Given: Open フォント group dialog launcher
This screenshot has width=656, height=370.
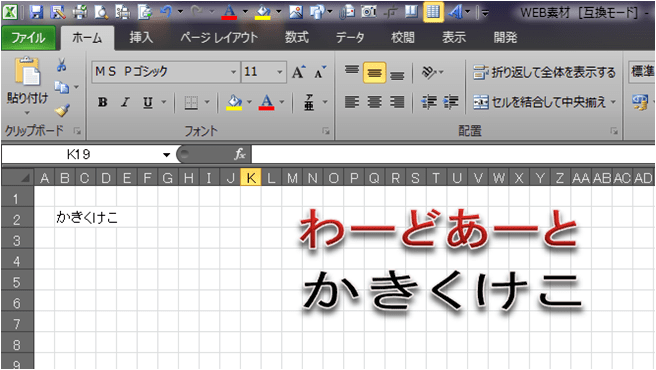Looking at the screenshot, I should [325, 131].
